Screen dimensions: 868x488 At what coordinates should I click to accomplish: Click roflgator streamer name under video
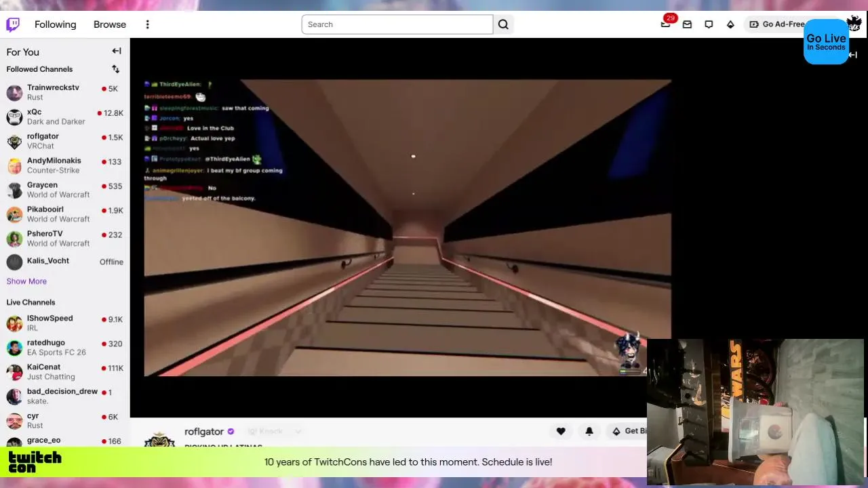pyautogui.click(x=204, y=432)
